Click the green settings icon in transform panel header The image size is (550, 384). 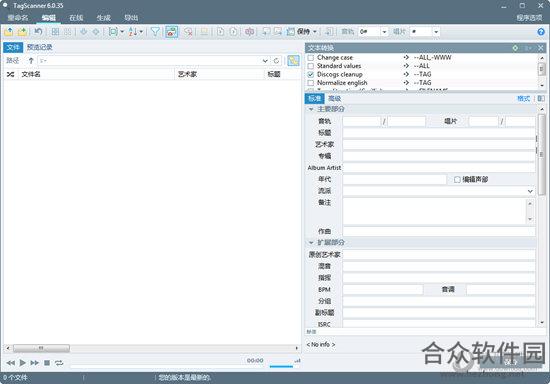point(515,48)
